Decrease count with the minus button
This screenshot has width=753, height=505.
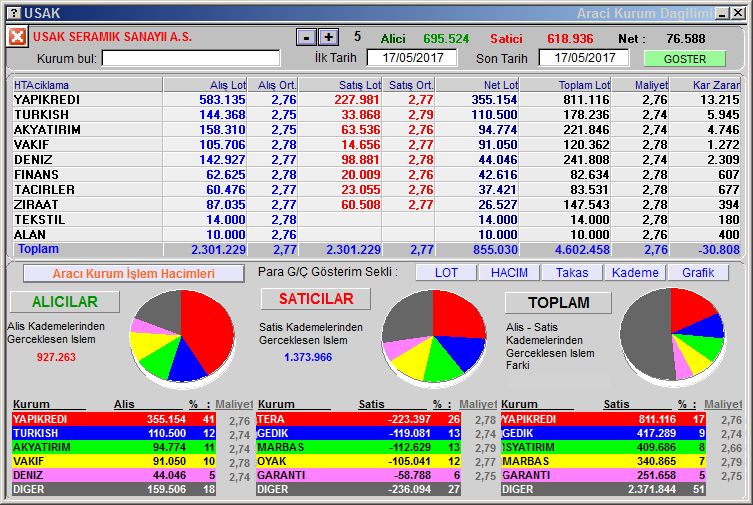point(306,37)
